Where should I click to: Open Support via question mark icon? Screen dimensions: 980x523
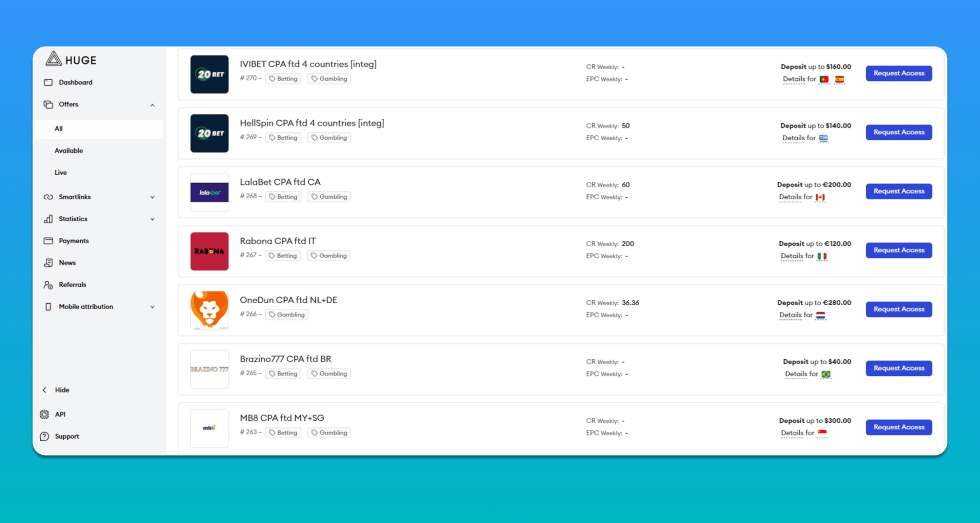tap(45, 437)
